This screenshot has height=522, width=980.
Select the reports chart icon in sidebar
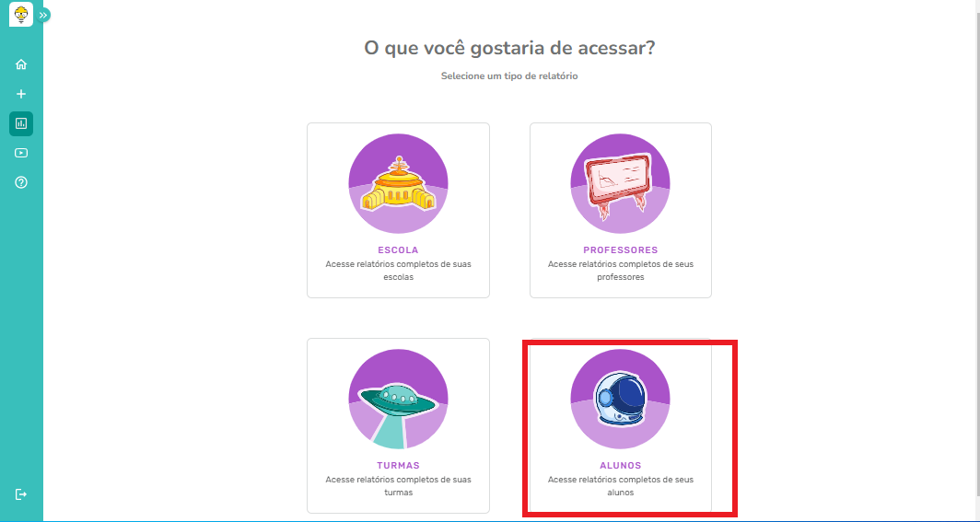21,123
